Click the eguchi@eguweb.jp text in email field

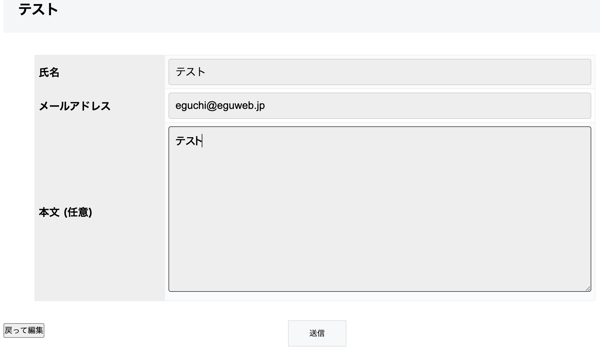tap(220, 106)
